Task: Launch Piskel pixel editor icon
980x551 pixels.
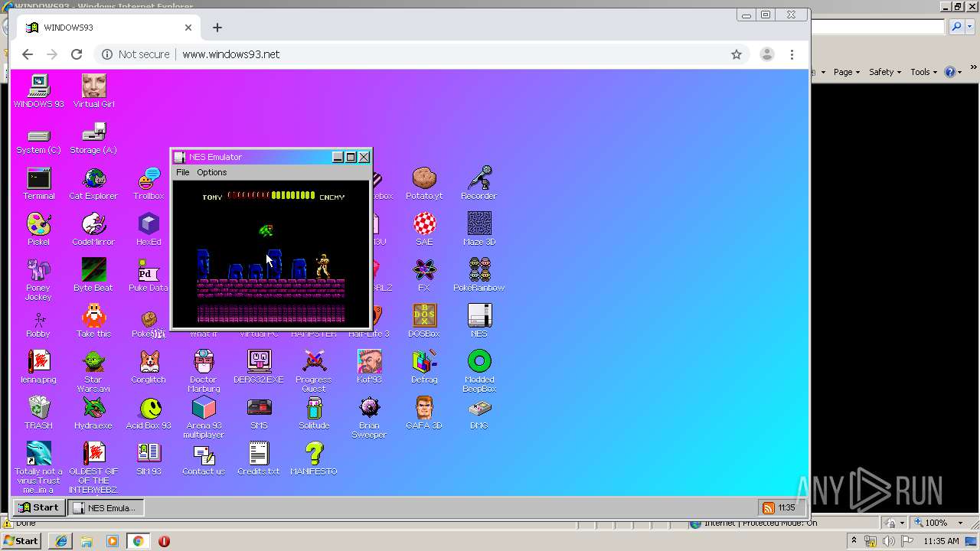Action: coord(38,229)
